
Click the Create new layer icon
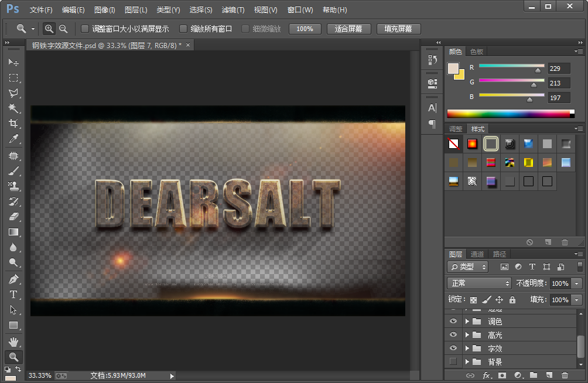pos(549,375)
